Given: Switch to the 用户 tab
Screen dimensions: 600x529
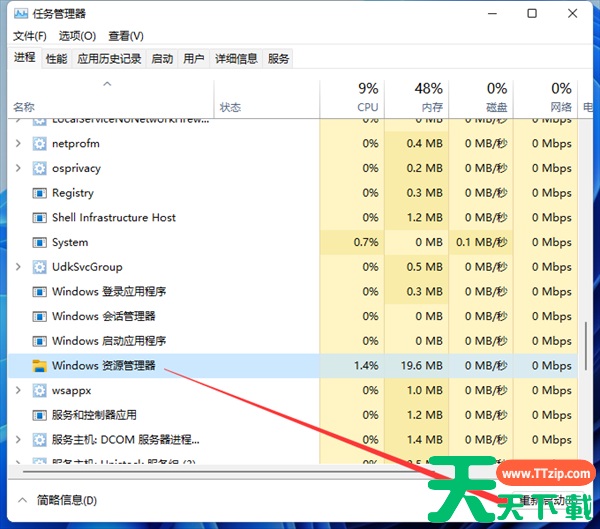Looking at the screenshot, I should (x=194, y=59).
